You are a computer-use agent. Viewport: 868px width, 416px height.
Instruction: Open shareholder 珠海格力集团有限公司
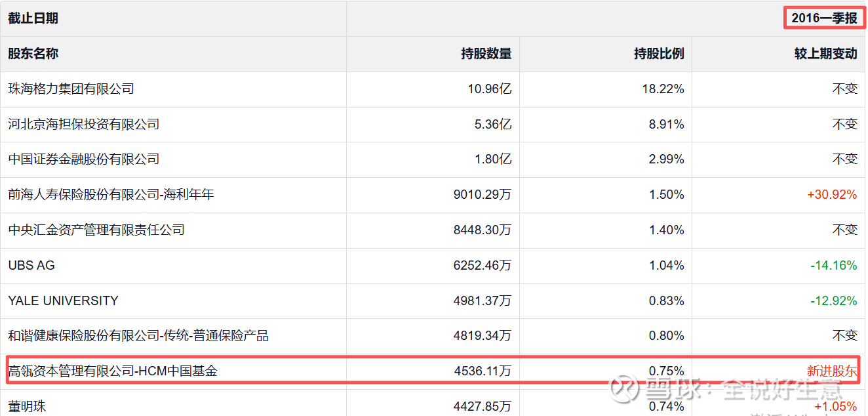point(71,89)
